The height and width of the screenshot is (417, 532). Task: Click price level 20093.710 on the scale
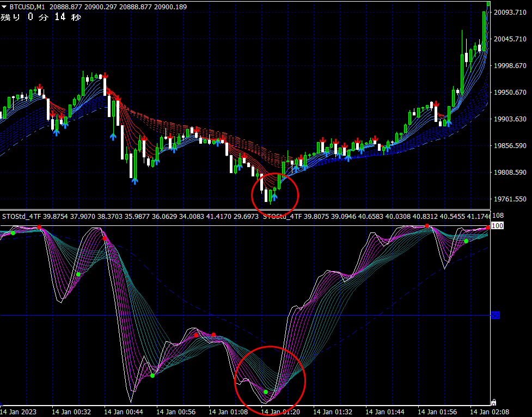click(x=510, y=12)
